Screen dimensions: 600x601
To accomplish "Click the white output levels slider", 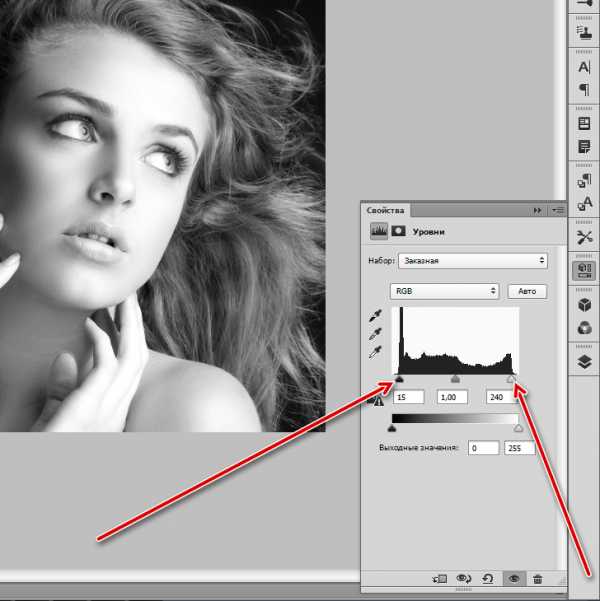I will (x=518, y=428).
